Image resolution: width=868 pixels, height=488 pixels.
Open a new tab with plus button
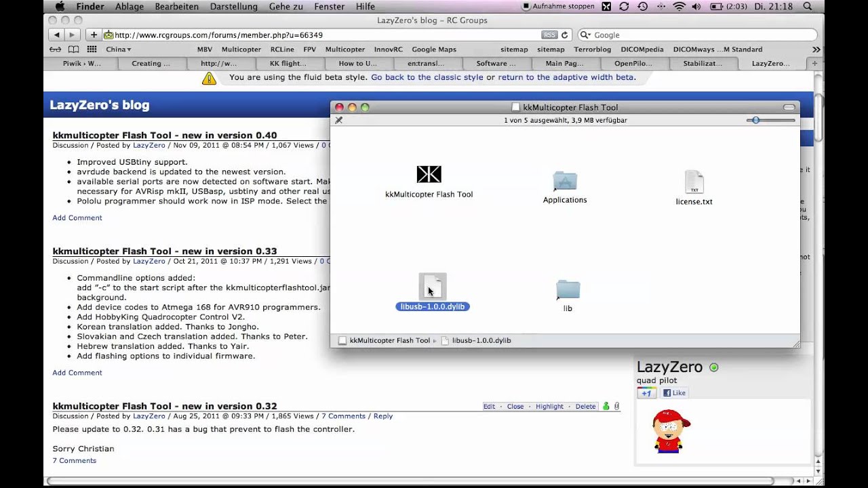814,63
